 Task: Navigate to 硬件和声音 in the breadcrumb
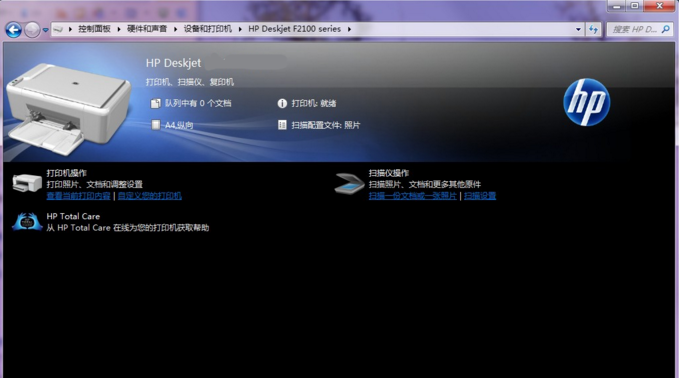[147, 29]
